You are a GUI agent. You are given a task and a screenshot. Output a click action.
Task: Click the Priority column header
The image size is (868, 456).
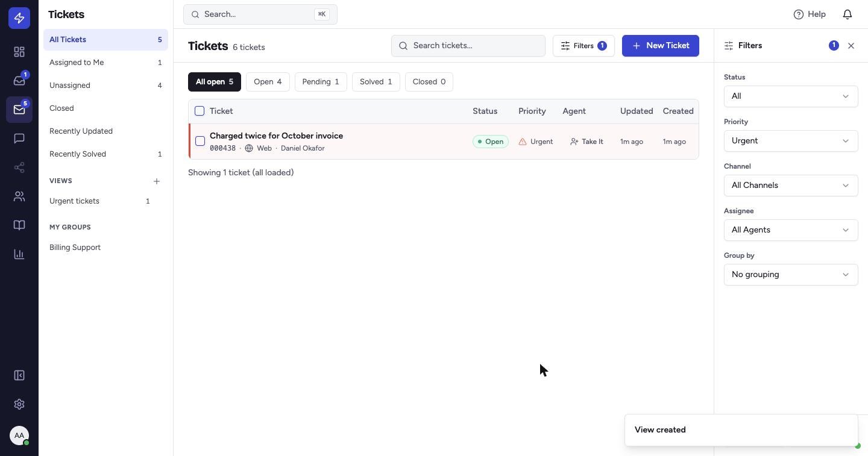(532, 111)
